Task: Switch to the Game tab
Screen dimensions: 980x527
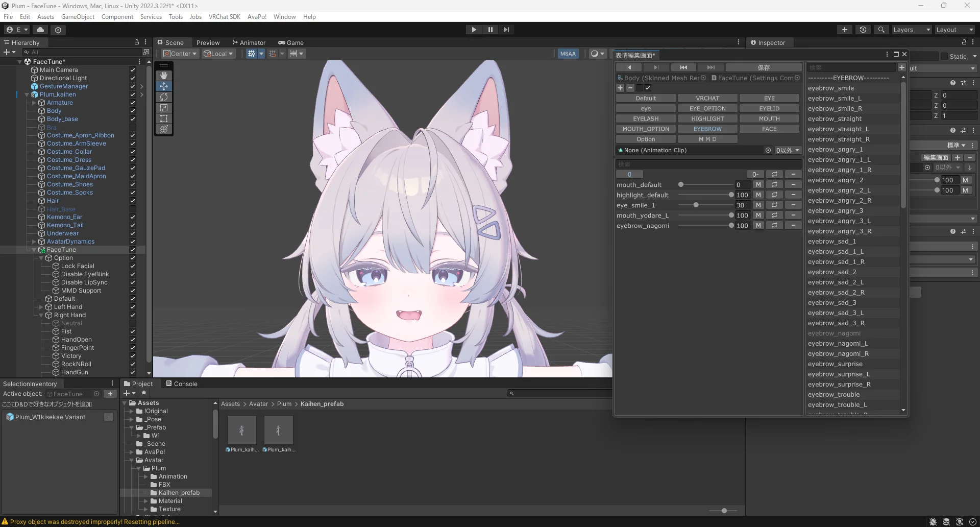Action: pos(291,42)
